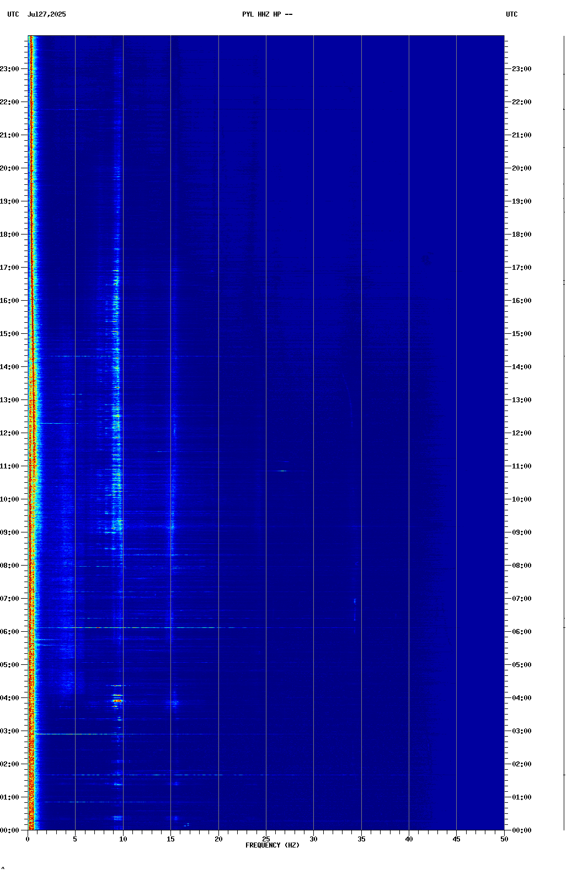Screen dimensions: 588x874
Task: Click the '00:00' label on the right time axis
Action: pyautogui.click(x=522, y=830)
